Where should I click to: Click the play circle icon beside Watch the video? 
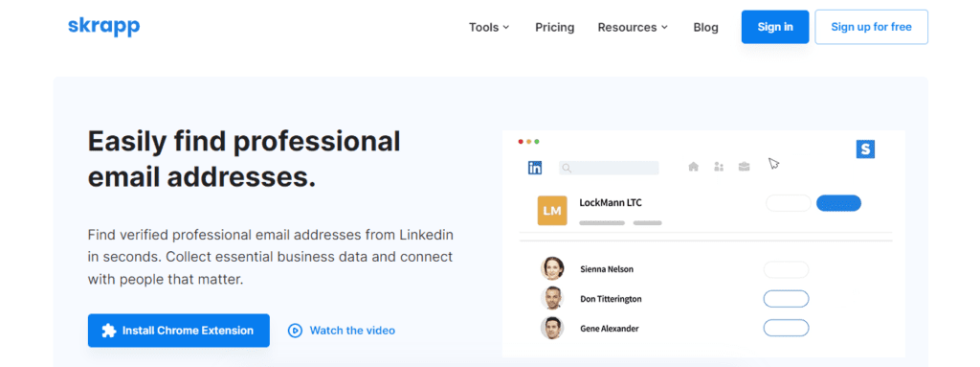click(x=295, y=331)
